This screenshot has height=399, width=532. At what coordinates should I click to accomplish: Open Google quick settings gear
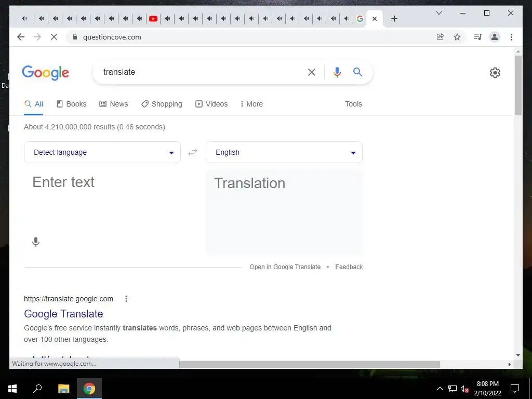click(495, 73)
